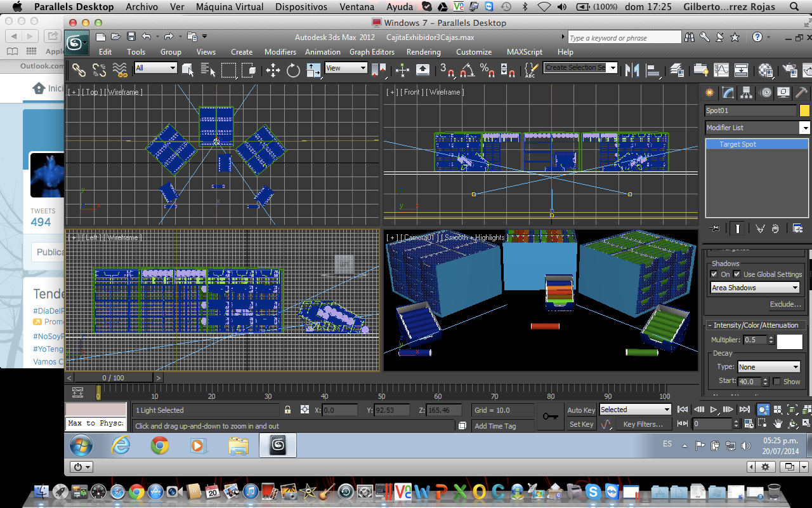The width and height of the screenshot is (812, 508).
Task: Click the Align tool icon
Action: click(x=652, y=70)
